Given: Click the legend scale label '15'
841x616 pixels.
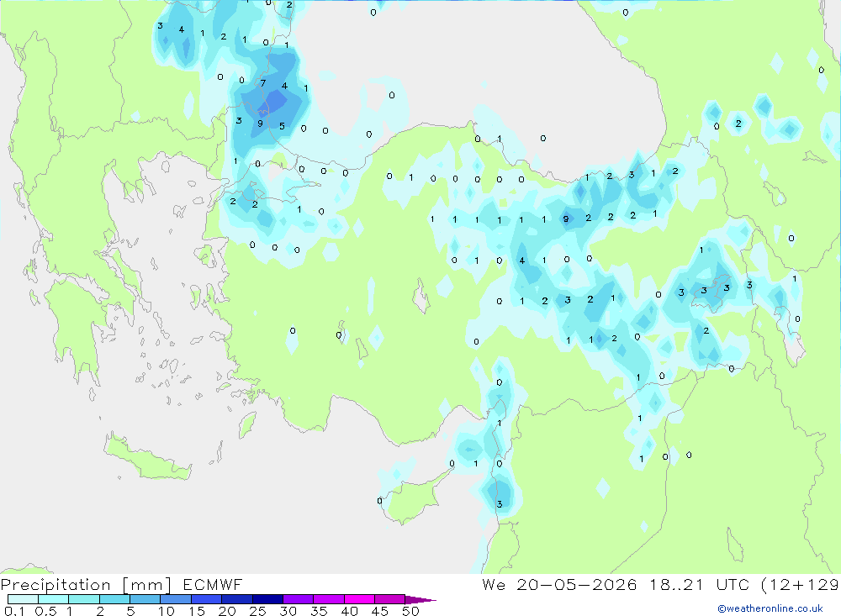Looking at the screenshot, I should coord(197,611).
